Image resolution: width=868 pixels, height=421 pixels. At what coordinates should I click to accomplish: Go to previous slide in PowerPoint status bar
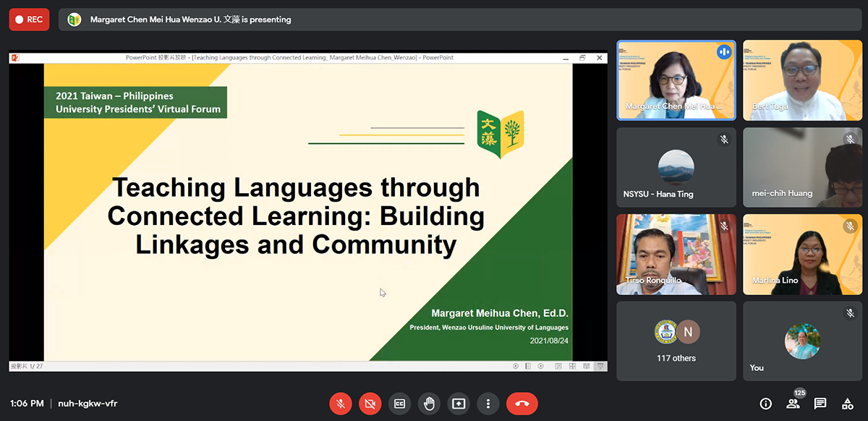coord(516,366)
